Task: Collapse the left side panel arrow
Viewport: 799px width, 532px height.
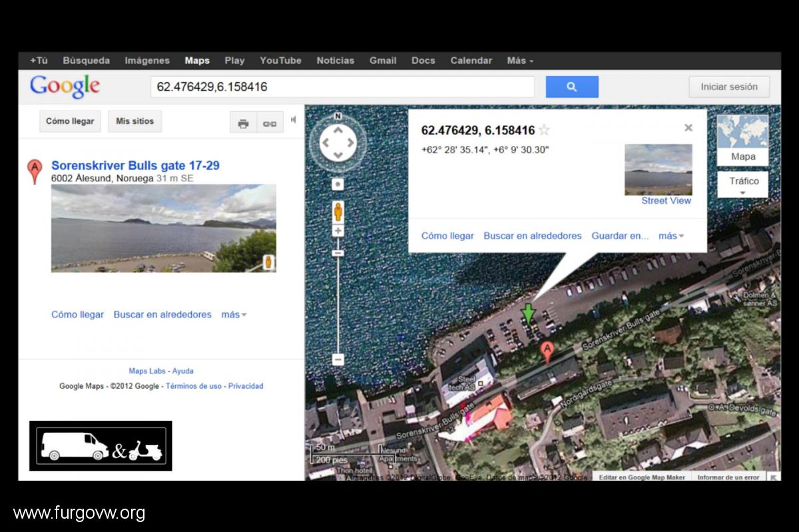Action: (294, 121)
